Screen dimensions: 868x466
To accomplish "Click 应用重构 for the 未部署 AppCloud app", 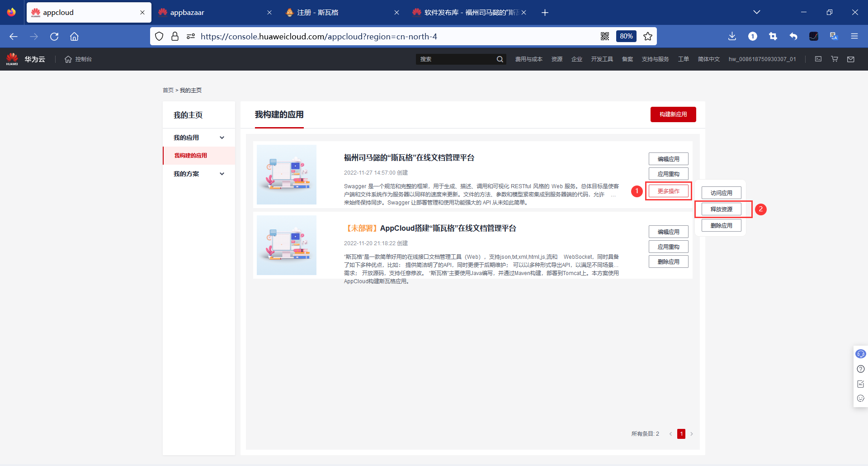I will pyautogui.click(x=669, y=247).
